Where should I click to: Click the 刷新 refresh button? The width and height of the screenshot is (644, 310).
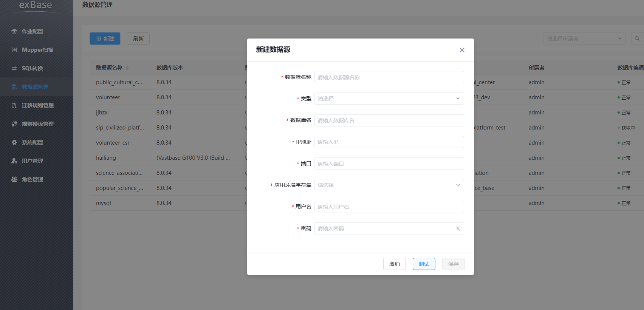click(x=138, y=39)
